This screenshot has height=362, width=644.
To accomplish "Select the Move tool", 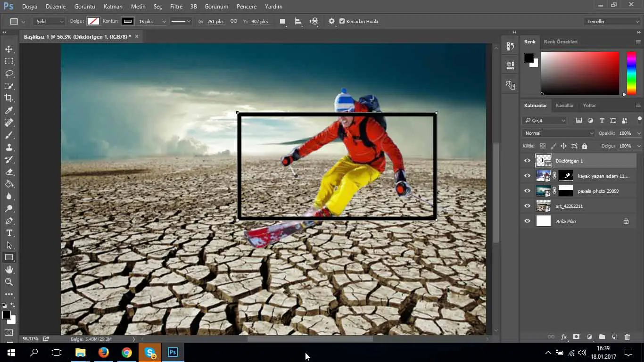I will [x=9, y=49].
